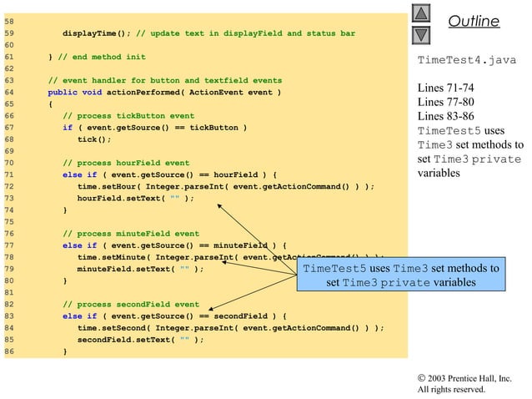The width and height of the screenshot is (532, 399).
Task: Click the closing brace on line 74
Action: coord(65,210)
